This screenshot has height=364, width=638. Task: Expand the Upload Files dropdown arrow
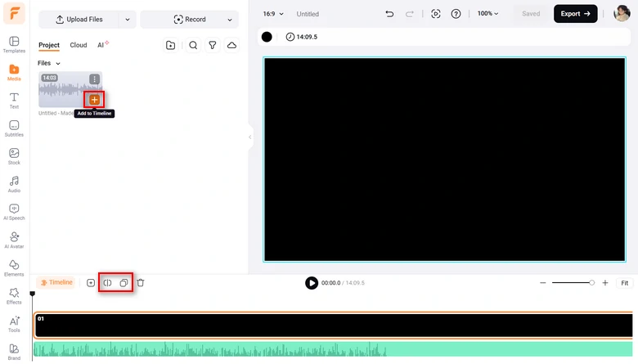click(x=128, y=20)
